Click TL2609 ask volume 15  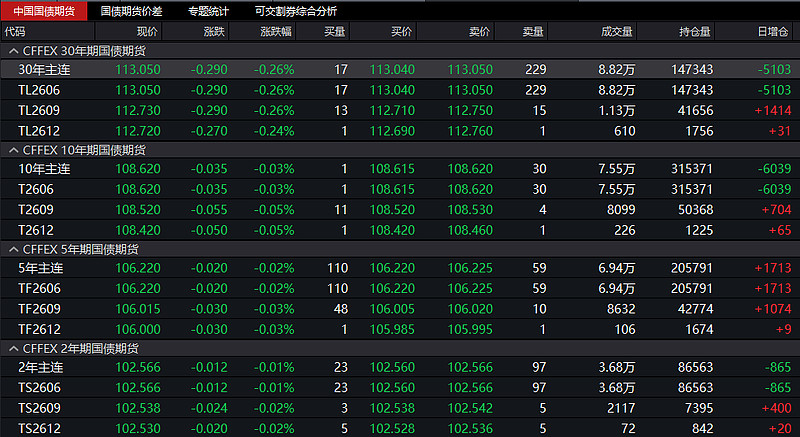click(539, 111)
